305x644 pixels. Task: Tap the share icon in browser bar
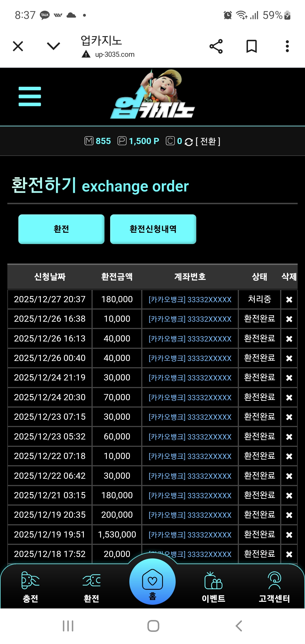[x=216, y=46]
